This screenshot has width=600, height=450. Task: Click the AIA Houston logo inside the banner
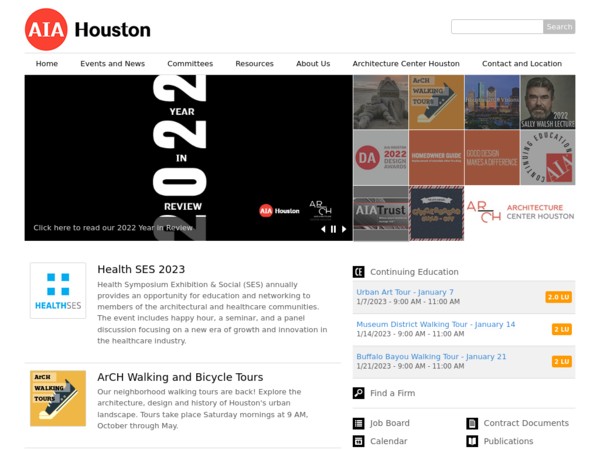pos(279,210)
